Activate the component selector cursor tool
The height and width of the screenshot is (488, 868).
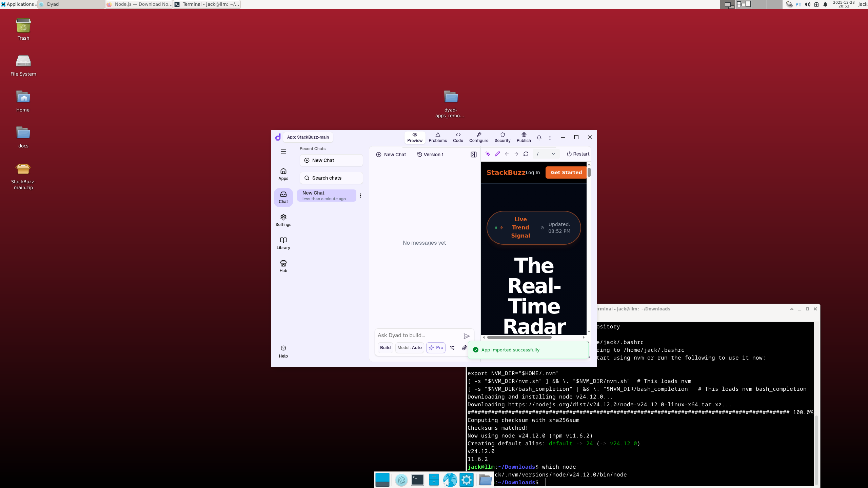[488, 154]
